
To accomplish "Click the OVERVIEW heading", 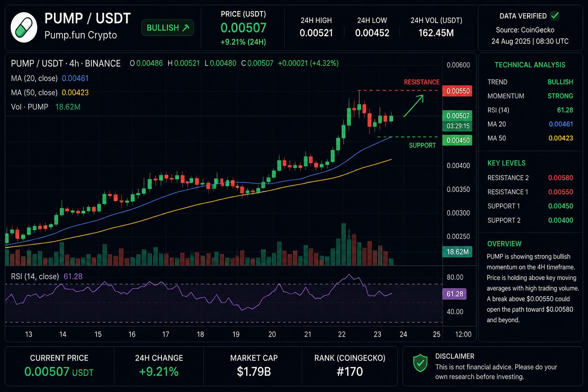I will [504, 244].
